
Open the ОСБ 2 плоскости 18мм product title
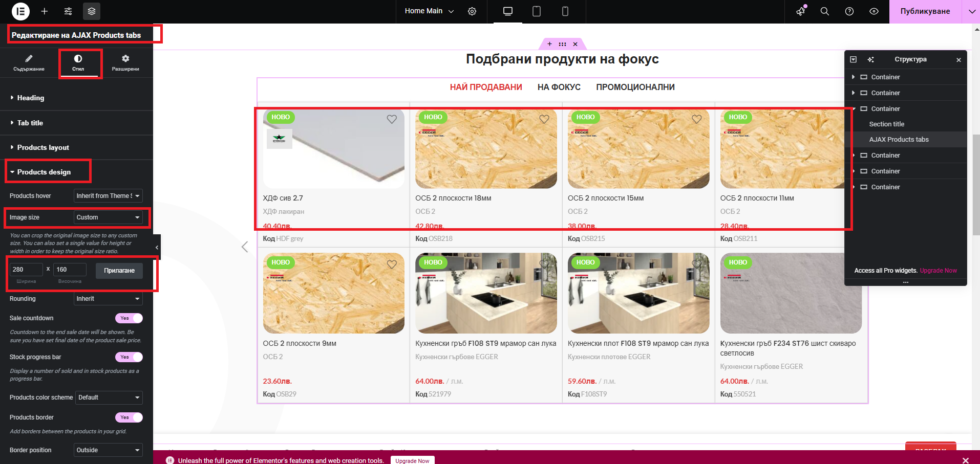pos(453,198)
